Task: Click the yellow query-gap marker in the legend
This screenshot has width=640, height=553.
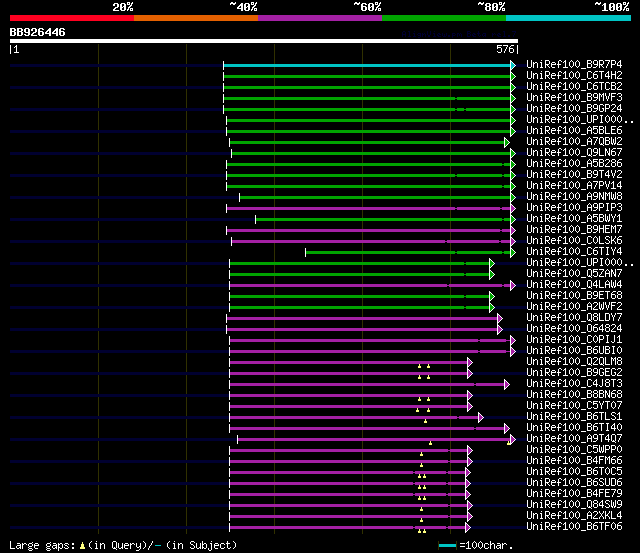Action: point(82,546)
